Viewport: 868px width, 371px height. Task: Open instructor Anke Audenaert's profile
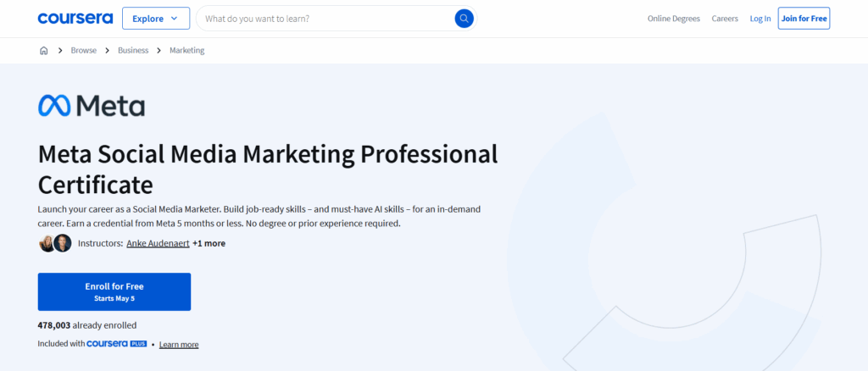(x=158, y=243)
